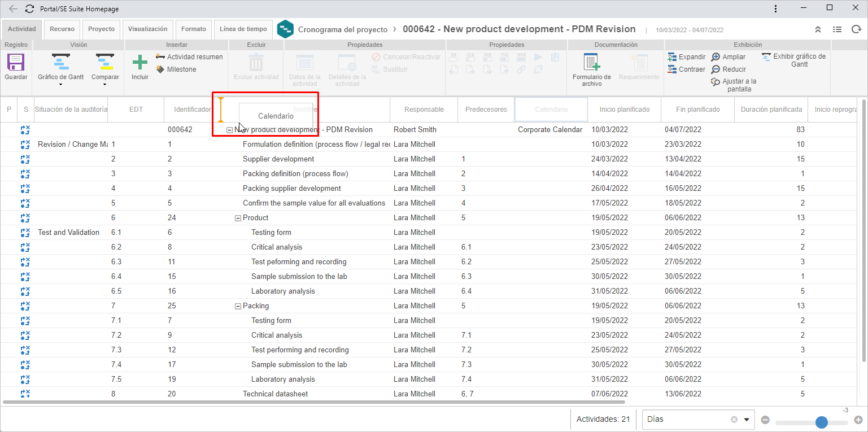The image size is (868, 432).
Task: Click status icon of Technical datasheet row
Action: point(25,394)
